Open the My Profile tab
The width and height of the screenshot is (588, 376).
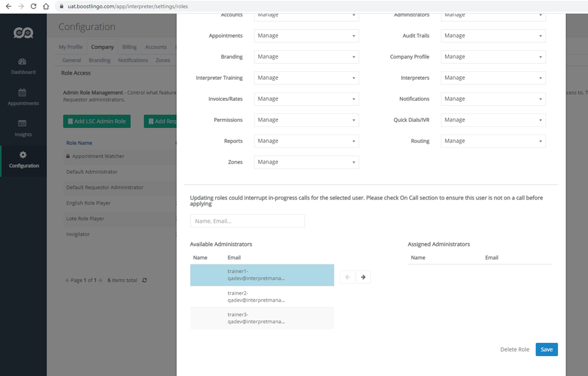[71, 47]
